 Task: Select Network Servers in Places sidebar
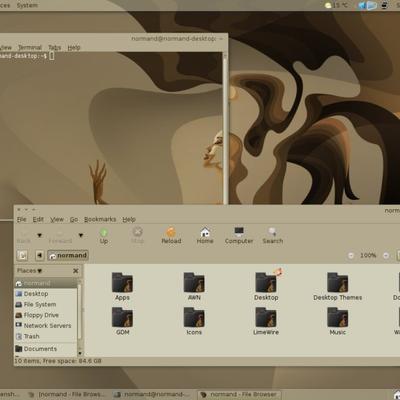coord(46,326)
